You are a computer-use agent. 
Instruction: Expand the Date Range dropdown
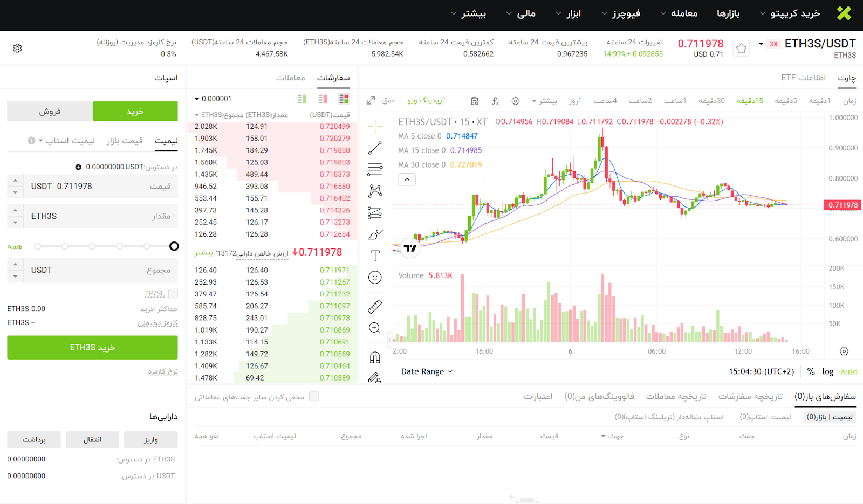(427, 371)
